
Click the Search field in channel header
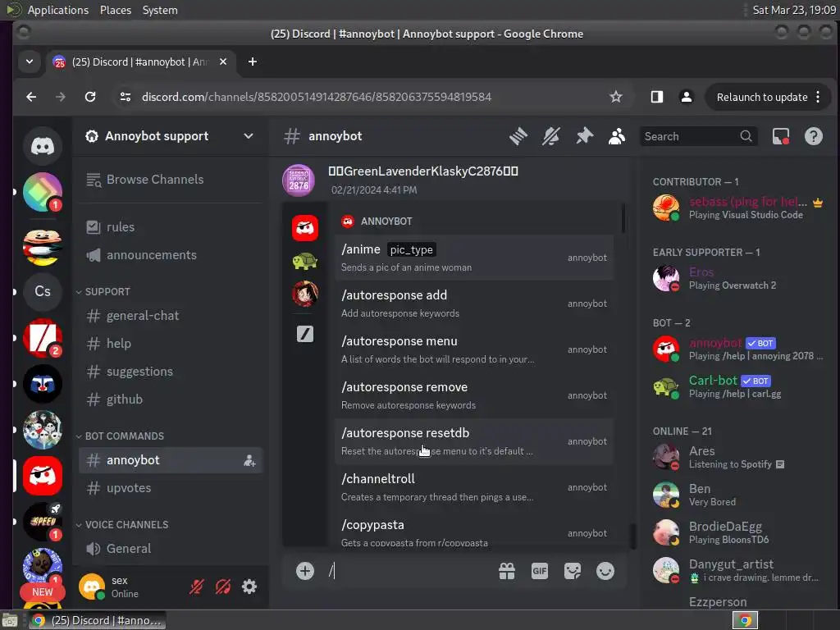pos(698,136)
